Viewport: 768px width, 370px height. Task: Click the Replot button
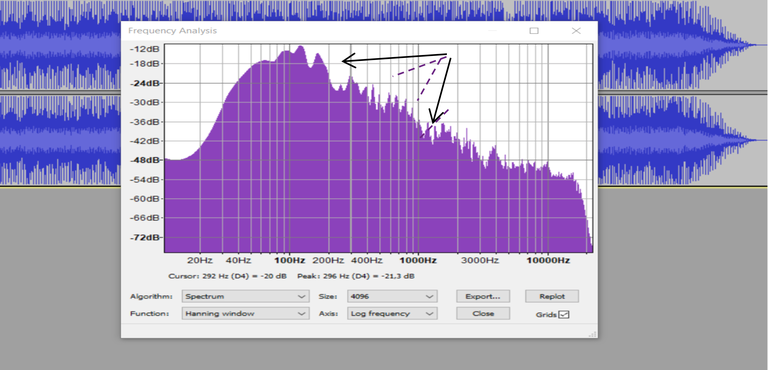(x=552, y=296)
